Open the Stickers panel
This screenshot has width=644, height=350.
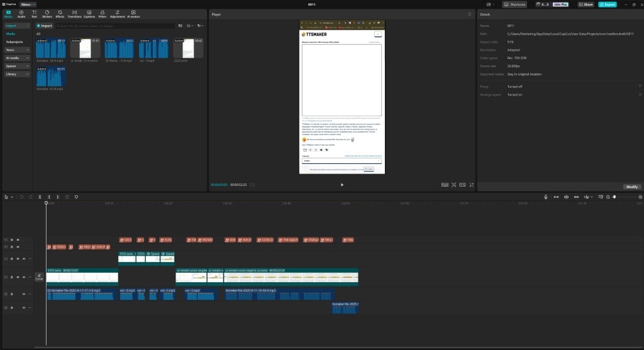pyautogui.click(x=47, y=13)
